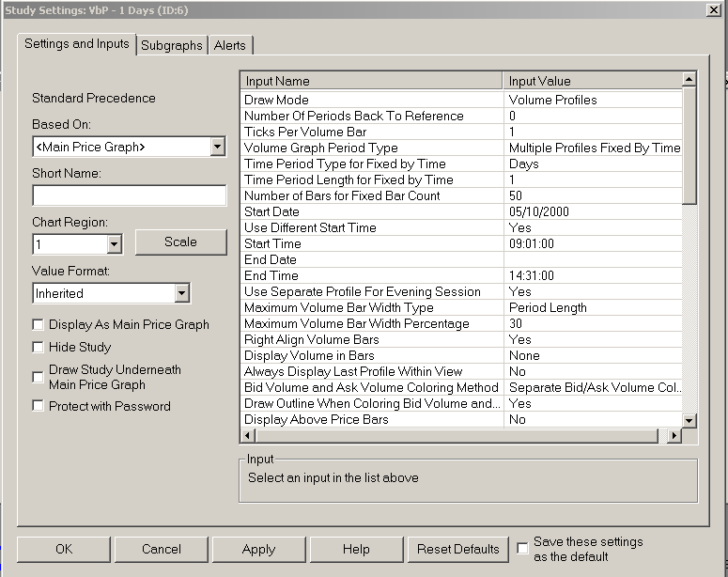This screenshot has width=728, height=577.
Task: Expand the Chart Region dropdown
Action: point(114,244)
